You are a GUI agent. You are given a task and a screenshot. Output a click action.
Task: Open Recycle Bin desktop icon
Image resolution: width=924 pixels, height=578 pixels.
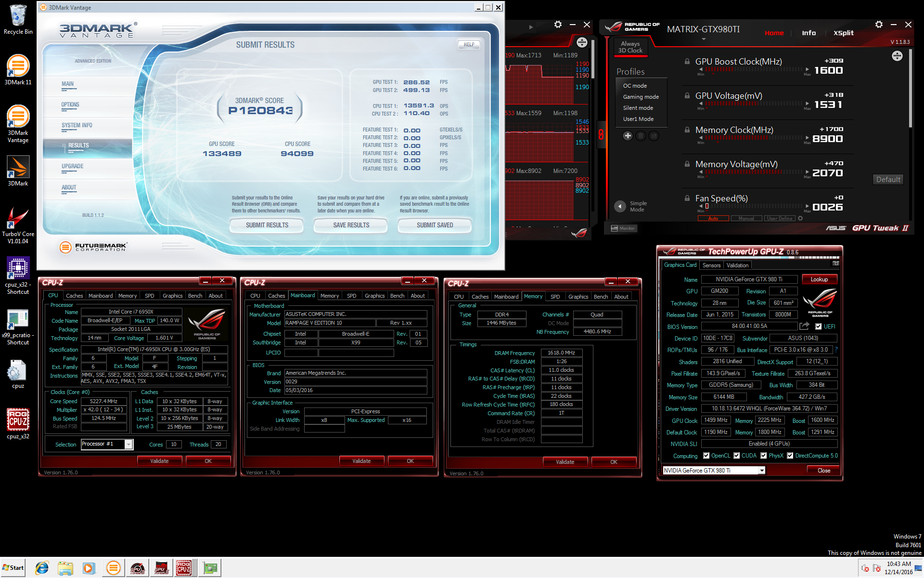18,20
